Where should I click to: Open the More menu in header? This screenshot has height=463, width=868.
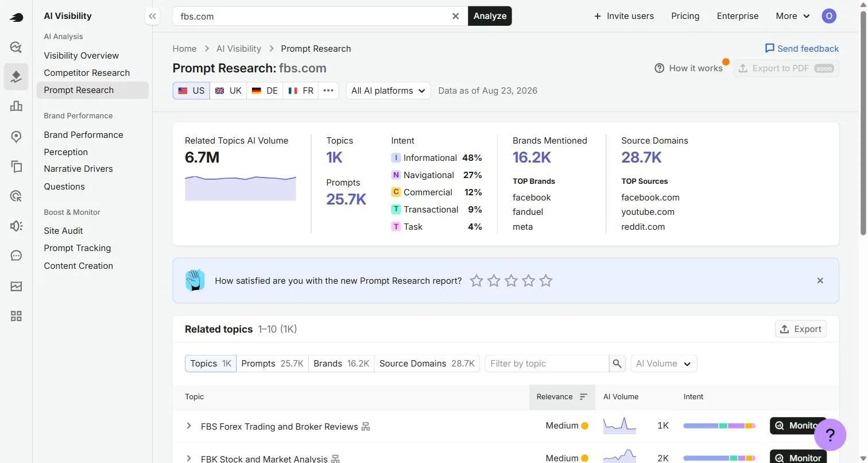tap(793, 16)
